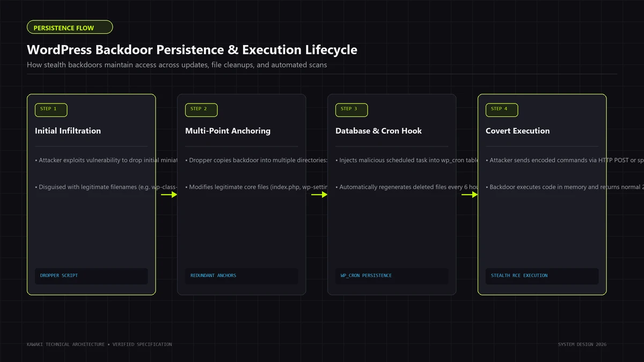Click the bullet 'Injects malicious scheduled task into wp_cron'

407,160
